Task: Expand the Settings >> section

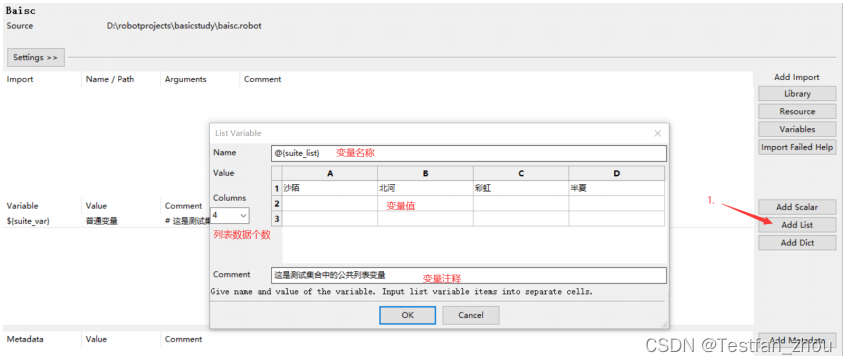Action: (x=36, y=57)
